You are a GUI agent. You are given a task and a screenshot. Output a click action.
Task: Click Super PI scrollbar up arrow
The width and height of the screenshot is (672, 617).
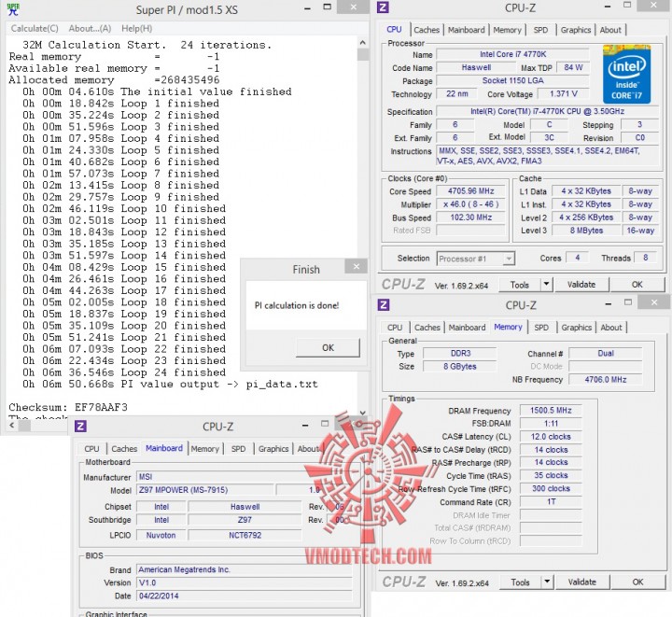coord(362,42)
